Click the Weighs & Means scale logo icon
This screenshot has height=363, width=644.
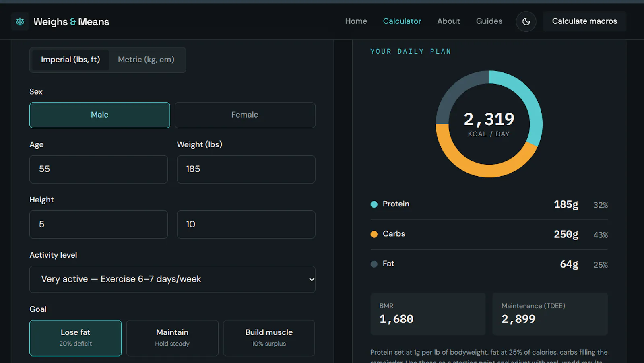tap(20, 21)
